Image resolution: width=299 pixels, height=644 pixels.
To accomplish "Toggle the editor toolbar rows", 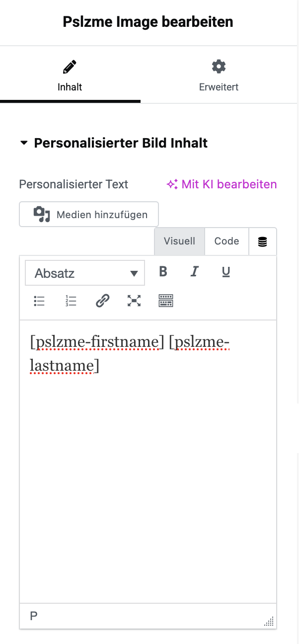I will (x=165, y=301).
